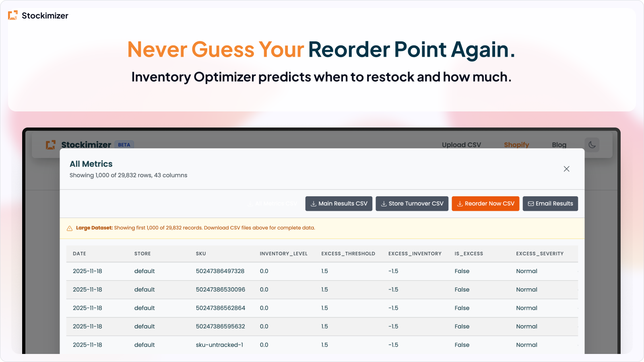Screen dimensions: 644x362
Task: Select Shopify in the navigation bar
Action: pos(516,145)
